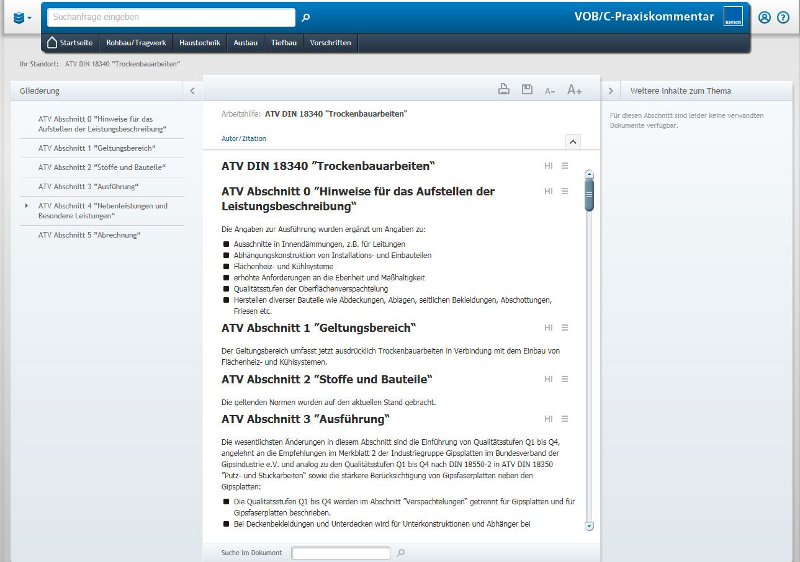This screenshot has height=562, width=800.
Task: Click the publisher logo beside VOB/C-Praxiskommentar
Action: point(733,16)
